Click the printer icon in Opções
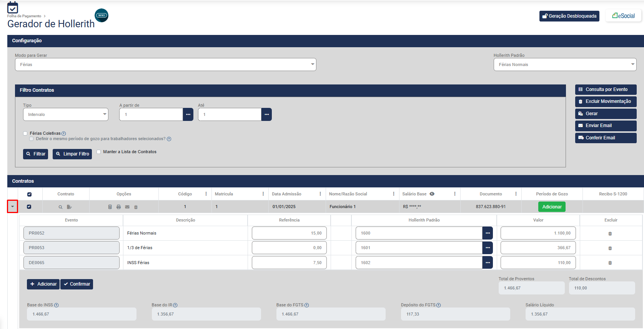The width and height of the screenshot is (644, 329). coord(118,207)
